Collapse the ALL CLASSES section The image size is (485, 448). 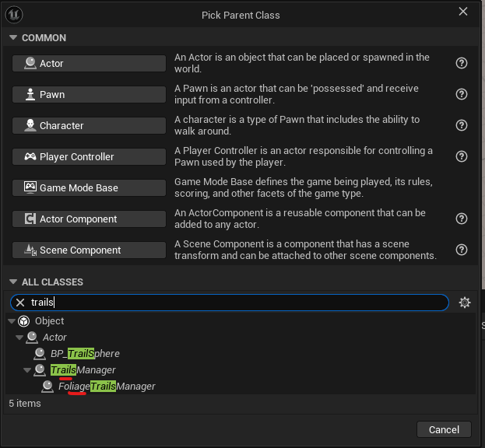coord(13,282)
